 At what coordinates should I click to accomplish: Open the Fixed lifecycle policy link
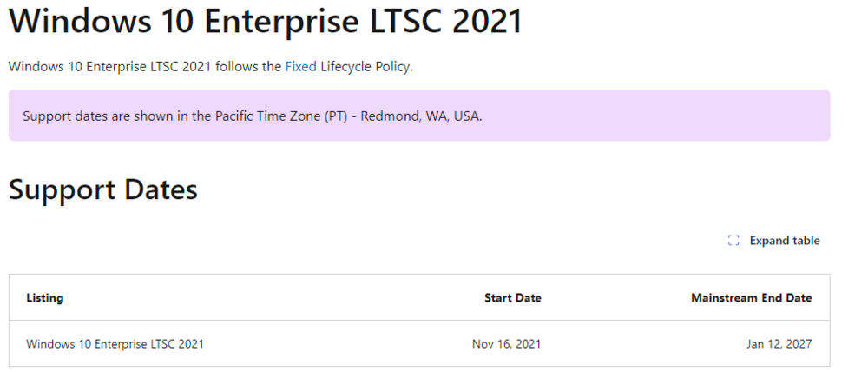(300, 66)
